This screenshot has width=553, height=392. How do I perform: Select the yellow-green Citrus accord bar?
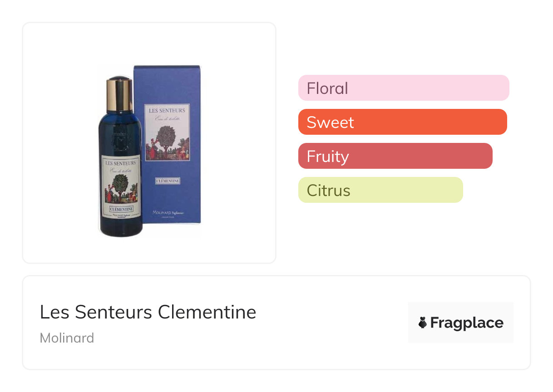[380, 190]
